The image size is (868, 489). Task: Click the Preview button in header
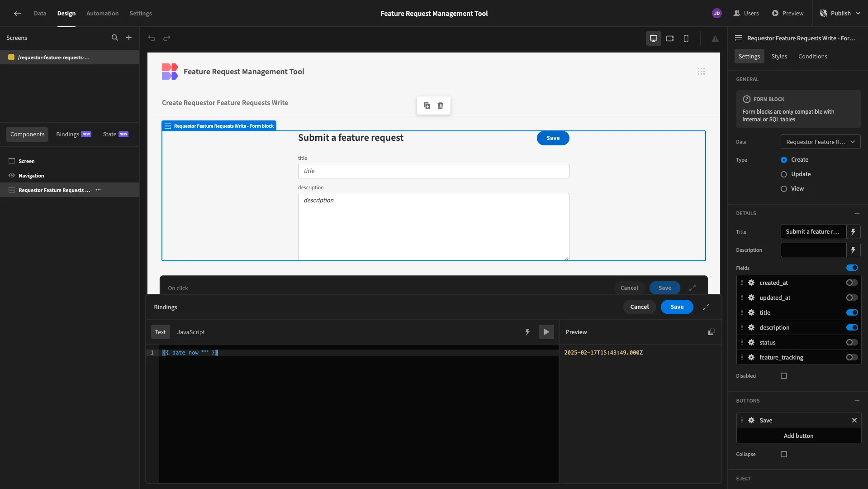click(787, 14)
